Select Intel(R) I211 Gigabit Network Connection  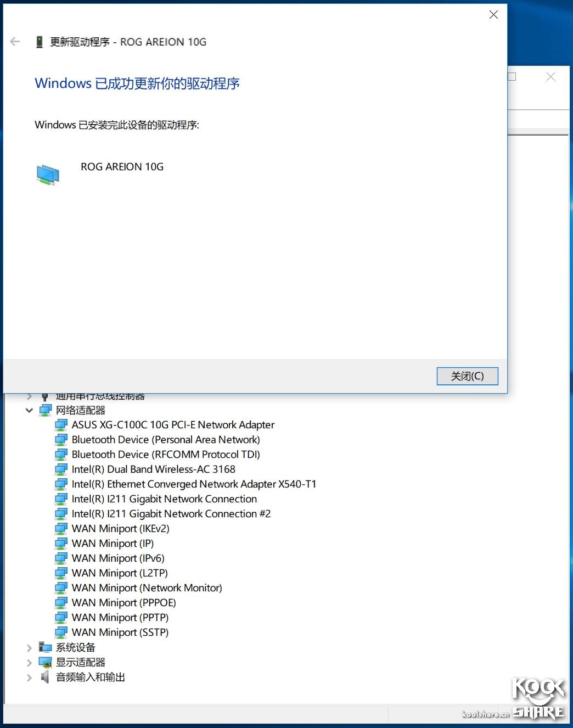pos(164,499)
